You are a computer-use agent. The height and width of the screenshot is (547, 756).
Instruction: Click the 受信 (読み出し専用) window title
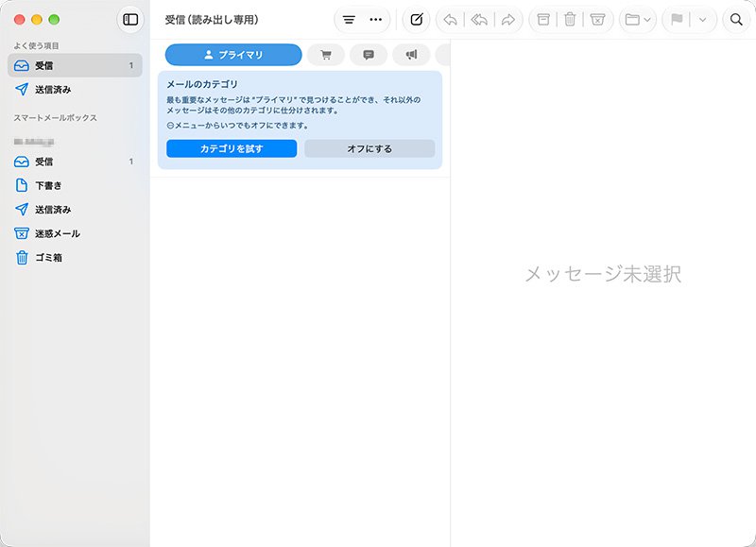[x=212, y=20]
